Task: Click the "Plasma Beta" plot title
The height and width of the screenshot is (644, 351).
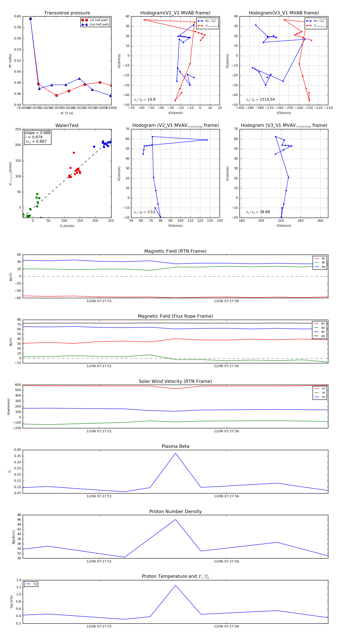Action: pyautogui.click(x=175, y=446)
